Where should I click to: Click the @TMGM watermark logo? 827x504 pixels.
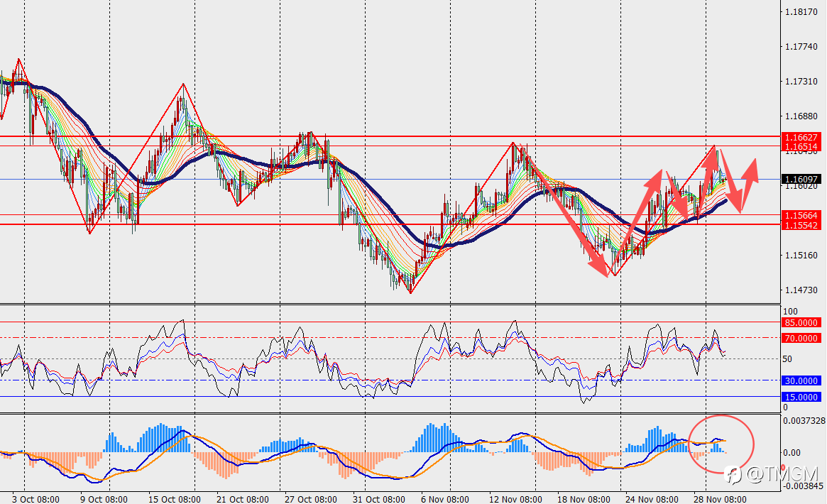(772, 474)
